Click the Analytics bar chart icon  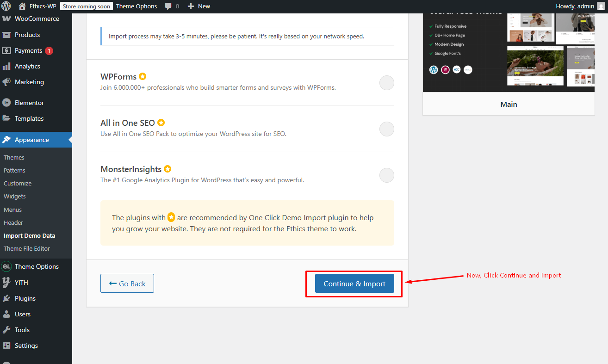6,66
